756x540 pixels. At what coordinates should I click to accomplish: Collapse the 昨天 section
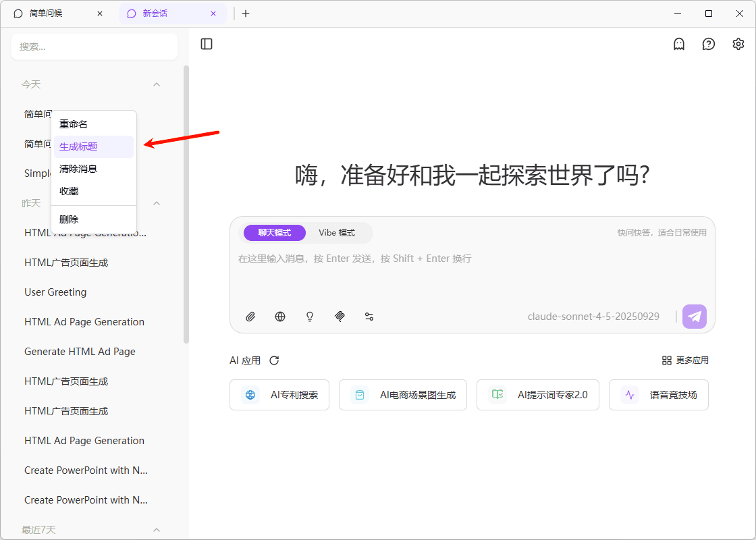click(157, 203)
